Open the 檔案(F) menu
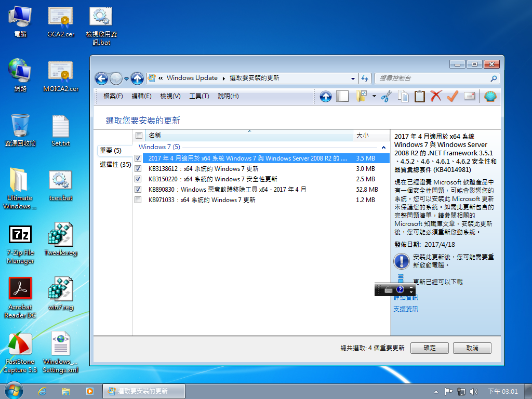The image size is (532, 399). pyautogui.click(x=113, y=96)
